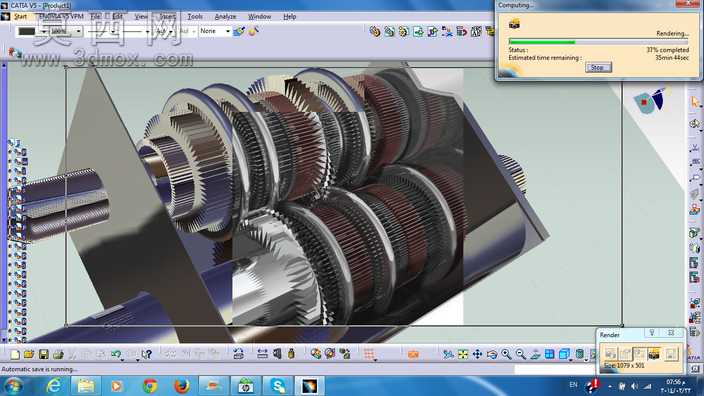Click the What's This help icon
The width and height of the screenshot is (704, 396).
[x=146, y=354]
